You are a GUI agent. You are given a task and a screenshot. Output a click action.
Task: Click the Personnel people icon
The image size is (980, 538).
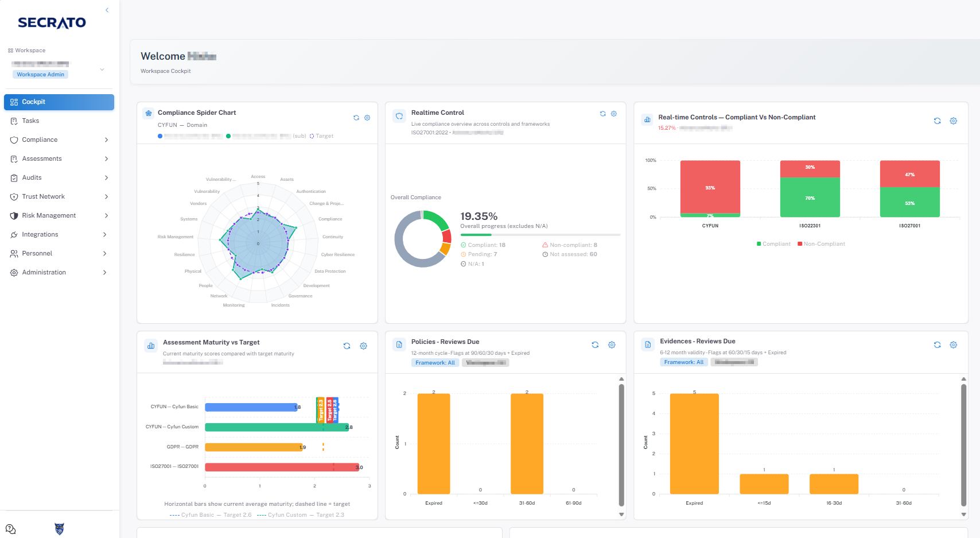pyautogui.click(x=14, y=253)
